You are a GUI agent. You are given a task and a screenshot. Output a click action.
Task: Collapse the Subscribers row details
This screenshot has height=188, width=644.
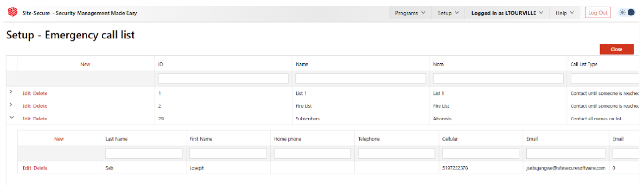point(11,118)
